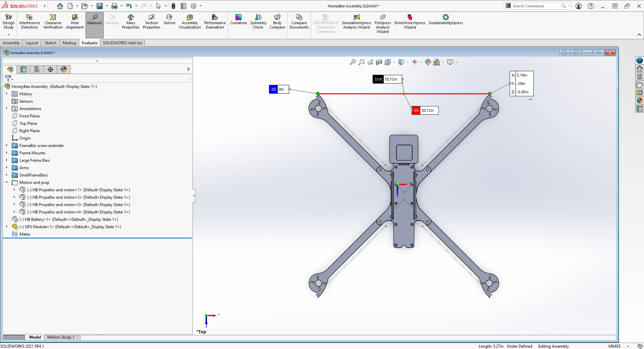The width and height of the screenshot is (644, 349).
Task: Expand the Arms folder in the tree
Action: (7, 168)
